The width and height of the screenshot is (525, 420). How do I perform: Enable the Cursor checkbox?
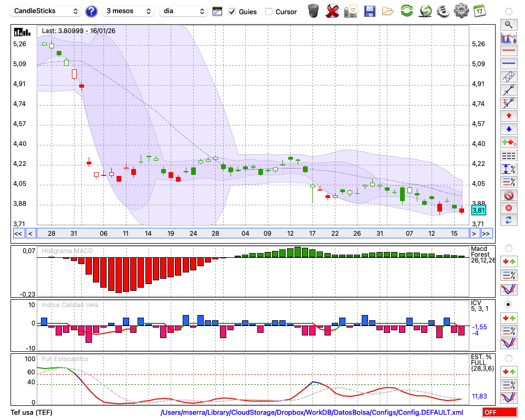pos(269,12)
